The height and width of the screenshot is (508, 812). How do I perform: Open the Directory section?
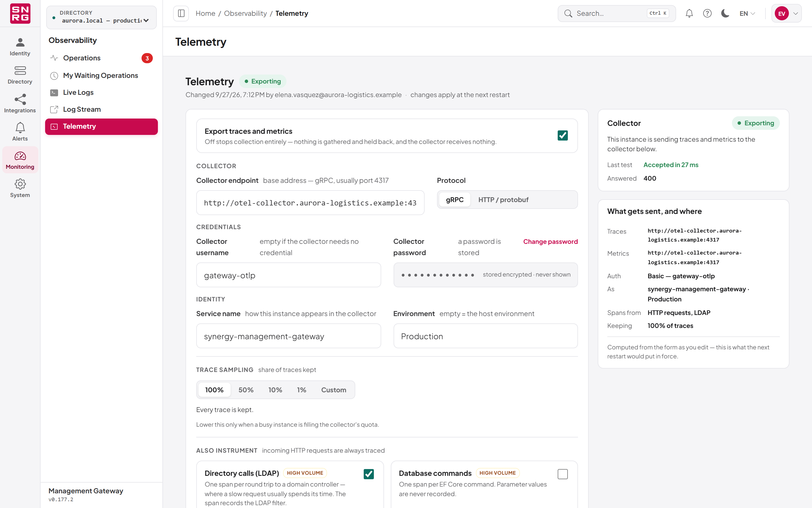(x=20, y=75)
